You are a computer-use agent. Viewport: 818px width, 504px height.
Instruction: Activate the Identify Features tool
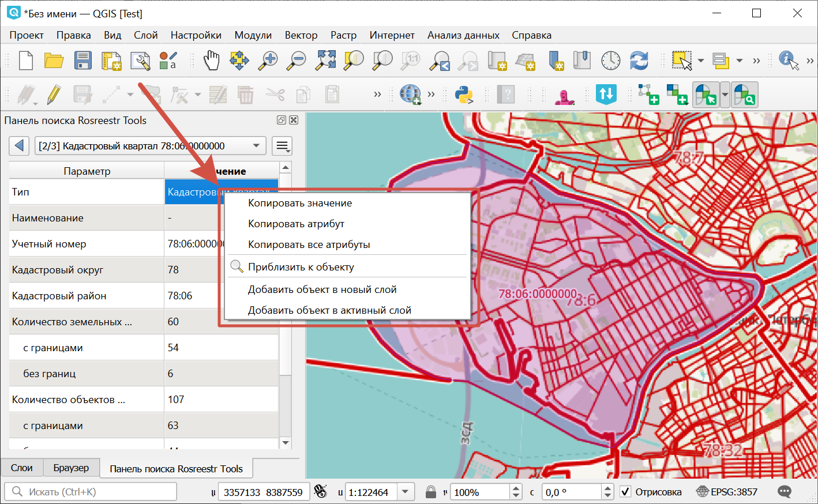tap(788, 60)
